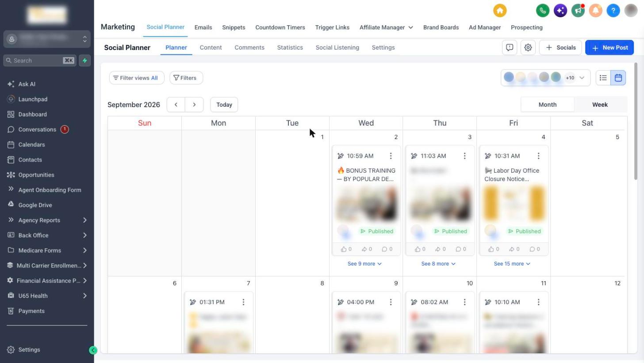Open the Social Planner gear settings icon
Screen dimensions: 644x363
[528, 47]
